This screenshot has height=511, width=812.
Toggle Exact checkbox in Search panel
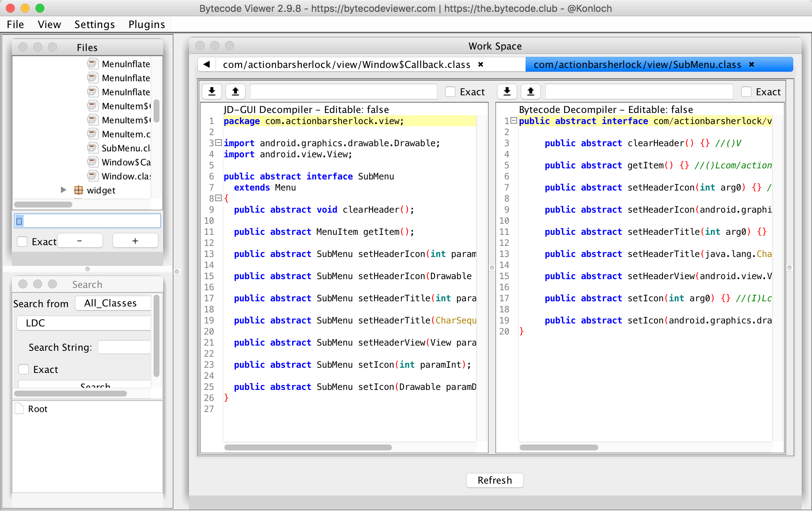pyautogui.click(x=24, y=369)
